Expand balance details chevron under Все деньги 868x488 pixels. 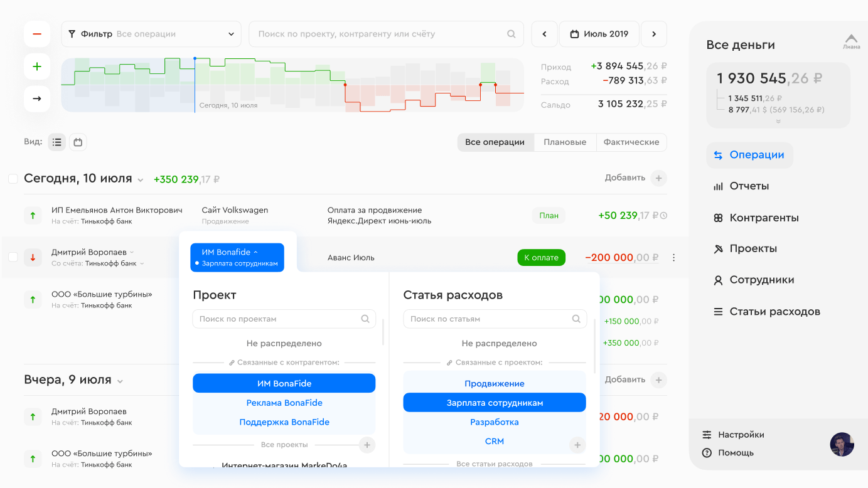(x=778, y=122)
